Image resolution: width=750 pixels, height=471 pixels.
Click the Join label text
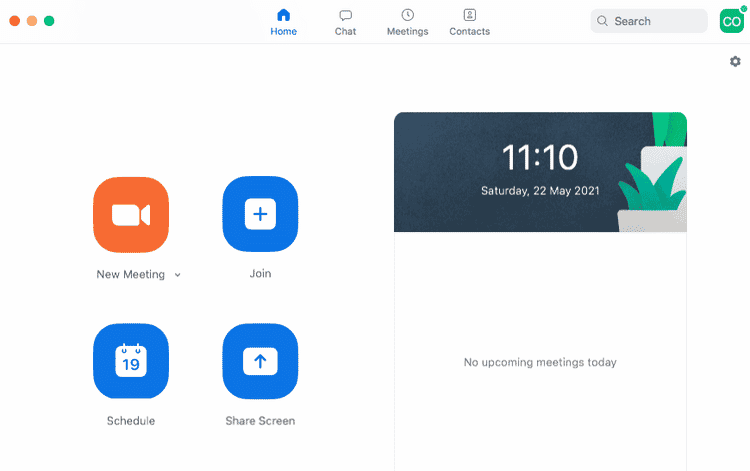(x=260, y=274)
